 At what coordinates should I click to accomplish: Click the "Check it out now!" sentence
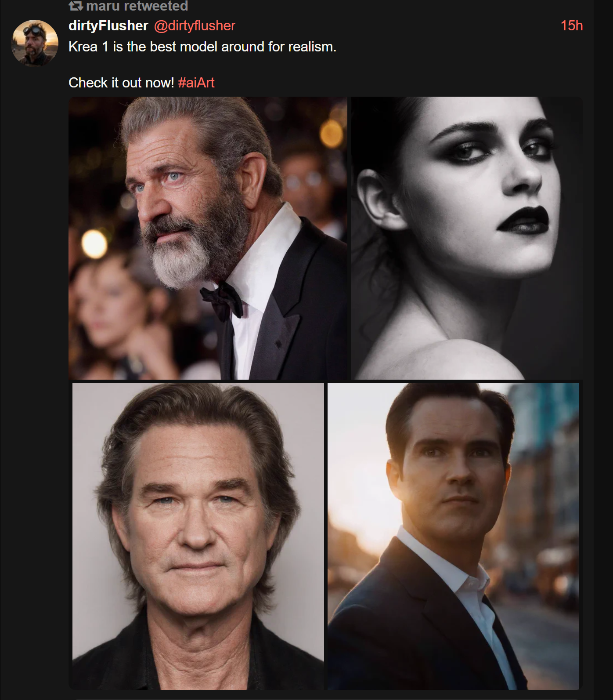(x=121, y=83)
